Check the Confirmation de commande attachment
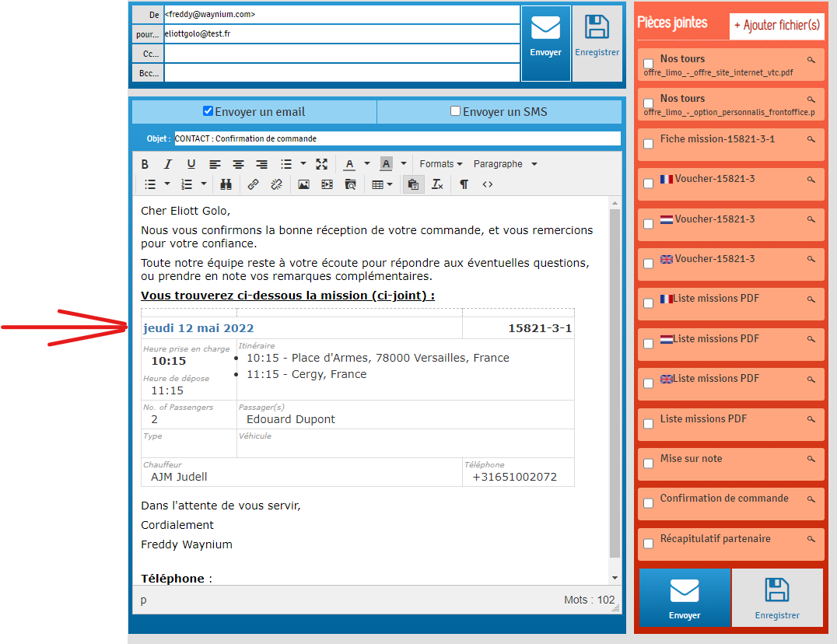837x644 pixels. (648, 503)
